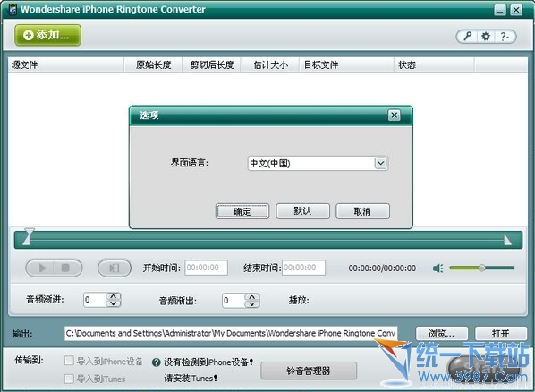535x392 pixels.
Task: Click the 打开 open folder button
Action: click(x=501, y=334)
